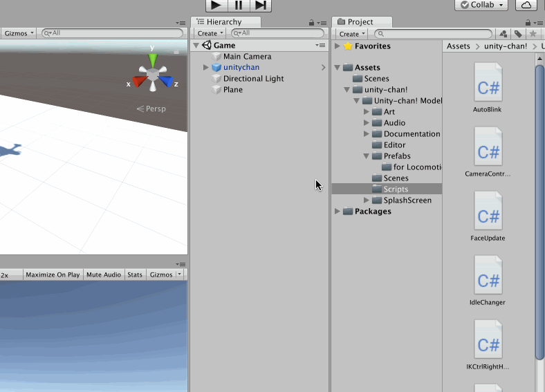Collapse the Prefabs folder
Screen dimensions: 545x392
click(x=367, y=156)
